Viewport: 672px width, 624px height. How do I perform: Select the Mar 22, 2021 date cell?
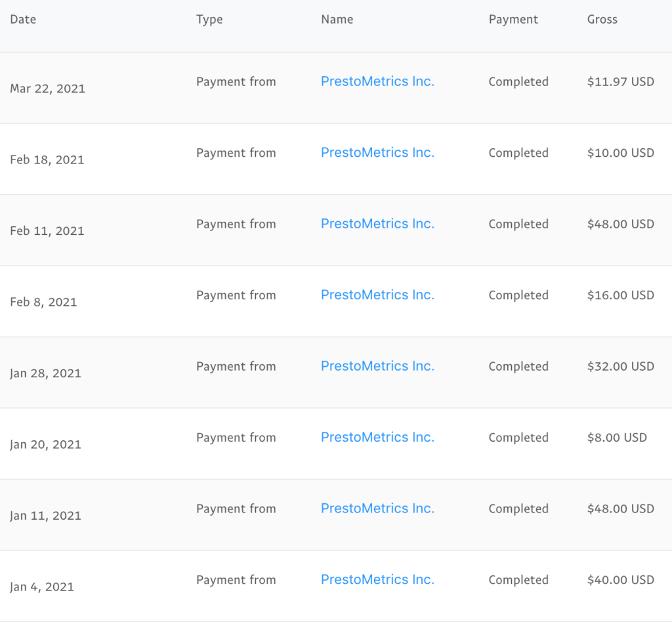point(47,89)
